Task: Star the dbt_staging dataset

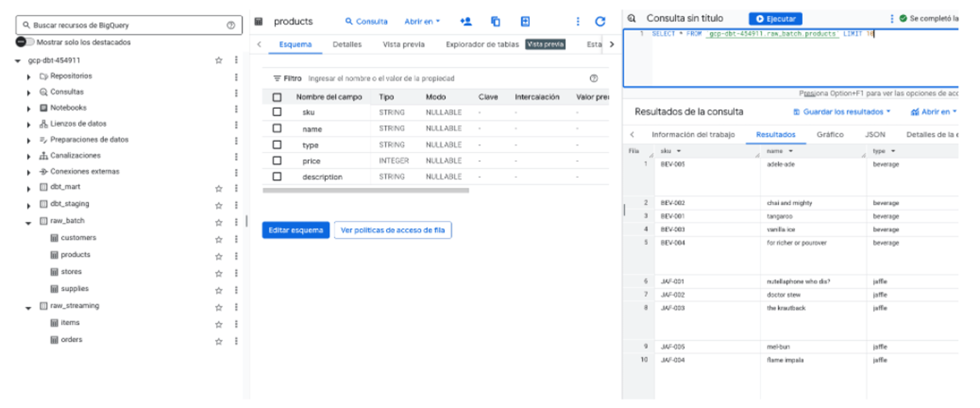Action: click(x=219, y=205)
